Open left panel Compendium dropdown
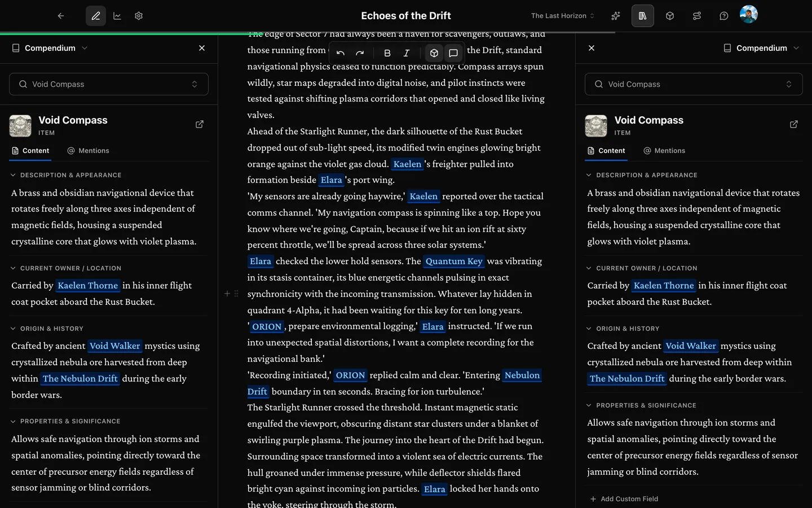Image resolution: width=812 pixels, height=508 pixels. [x=50, y=48]
